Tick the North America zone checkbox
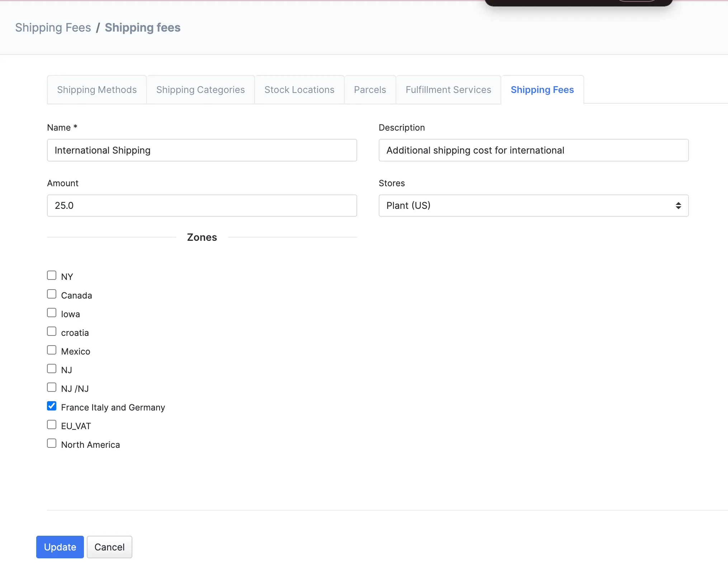The height and width of the screenshot is (577, 728). point(52,443)
